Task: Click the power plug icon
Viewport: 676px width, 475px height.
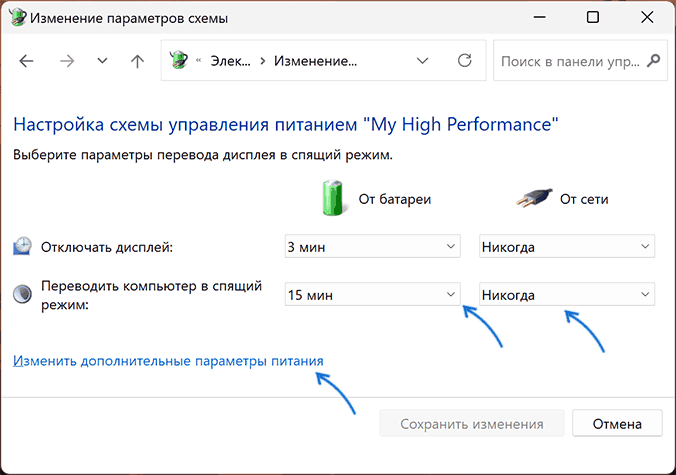Action: [x=532, y=199]
